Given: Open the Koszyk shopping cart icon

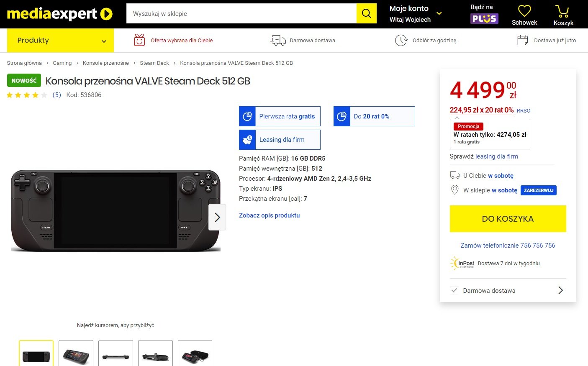Looking at the screenshot, I should pos(563,11).
